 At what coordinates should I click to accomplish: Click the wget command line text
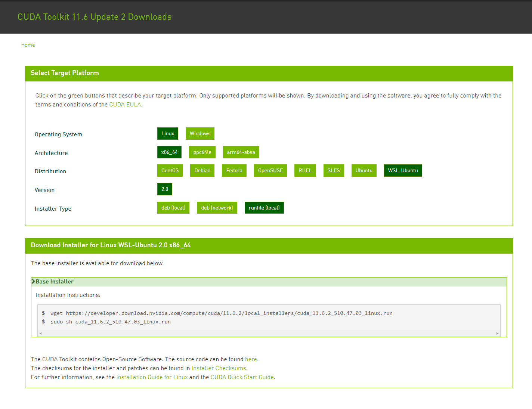pos(221,313)
